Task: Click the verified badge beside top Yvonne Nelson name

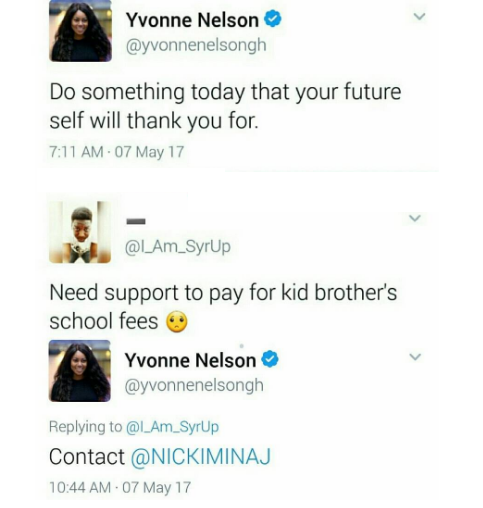Action: [273, 19]
